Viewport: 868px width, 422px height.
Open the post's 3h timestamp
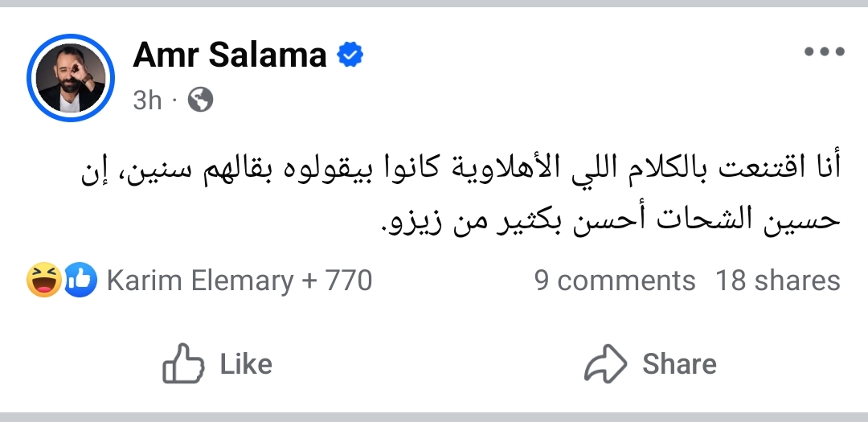pyautogui.click(x=147, y=100)
